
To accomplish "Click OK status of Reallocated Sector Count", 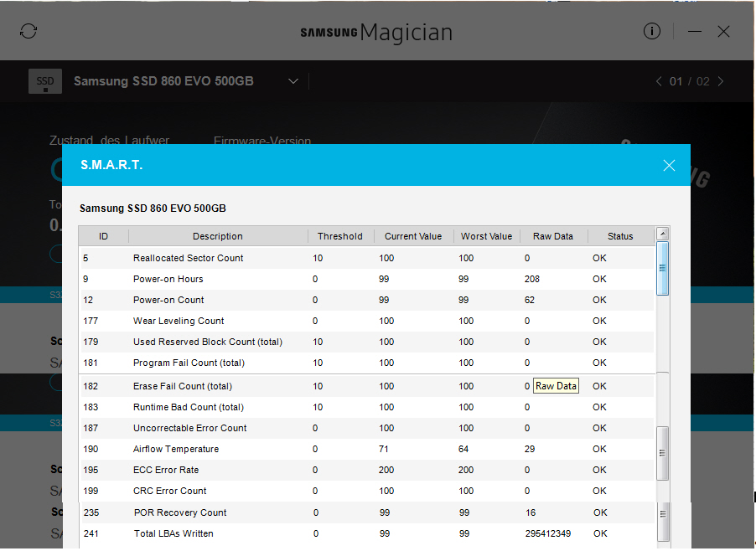I will click(x=599, y=258).
